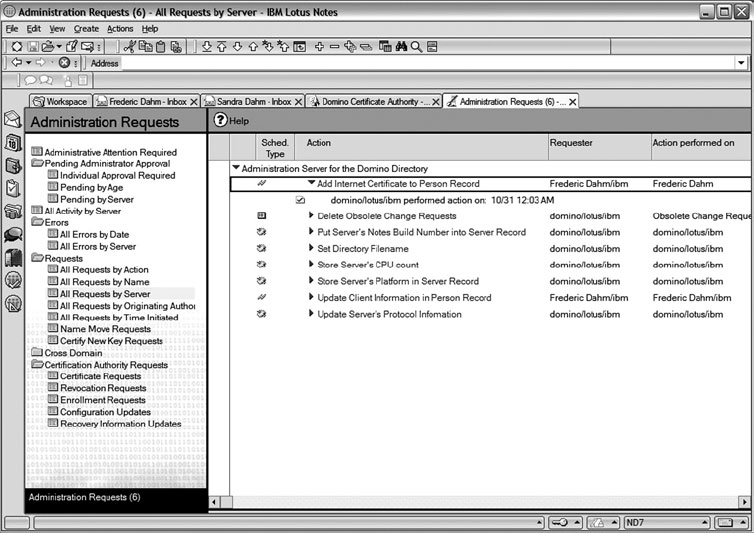Viewport: 754px width, 533px height.
Task: Expand the Delete Obsolete Change Requests row
Action: click(311, 216)
